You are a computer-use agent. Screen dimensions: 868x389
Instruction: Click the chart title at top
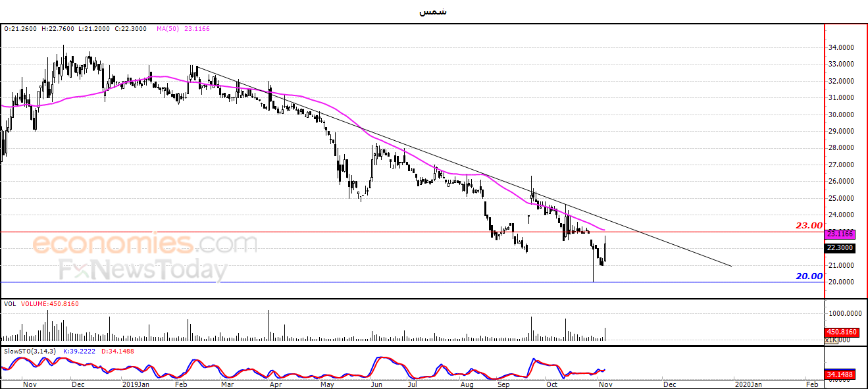pyautogui.click(x=432, y=11)
